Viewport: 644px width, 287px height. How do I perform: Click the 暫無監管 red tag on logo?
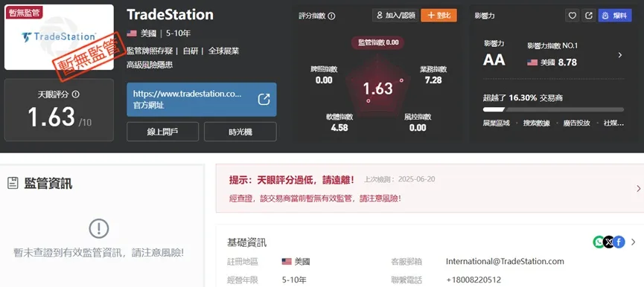pos(24,12)
